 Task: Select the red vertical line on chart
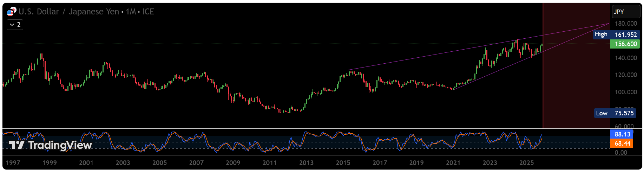pos(543,88)
